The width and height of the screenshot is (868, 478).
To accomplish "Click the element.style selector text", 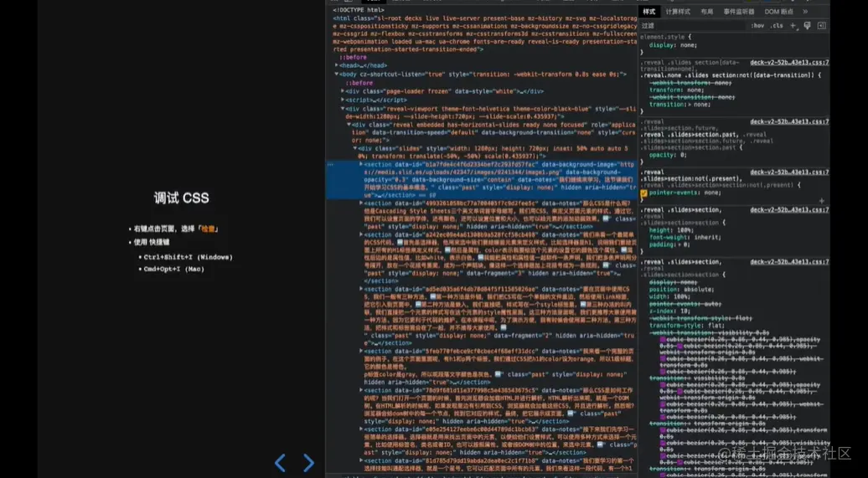I will 661,37.
